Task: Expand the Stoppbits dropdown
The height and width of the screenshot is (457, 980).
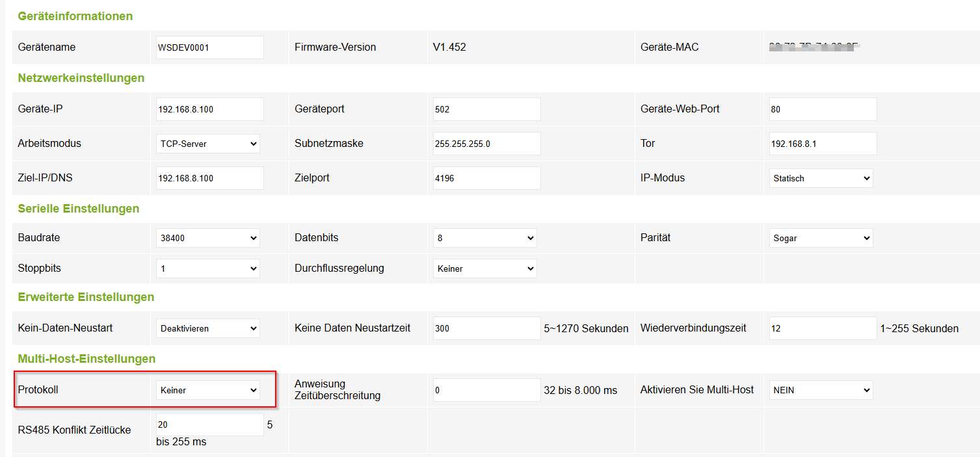Action: [x=208, y=268]
